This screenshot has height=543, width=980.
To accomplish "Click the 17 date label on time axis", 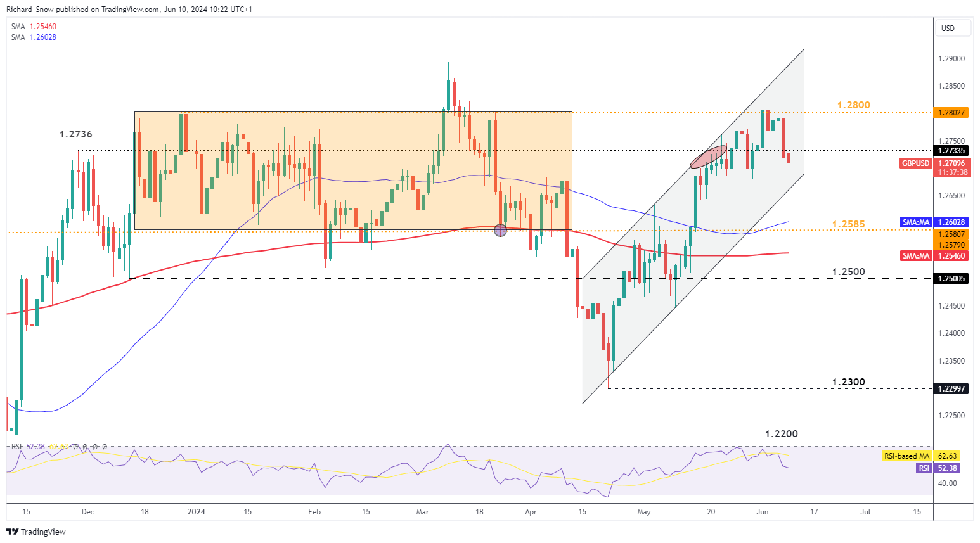I will 814,512.
